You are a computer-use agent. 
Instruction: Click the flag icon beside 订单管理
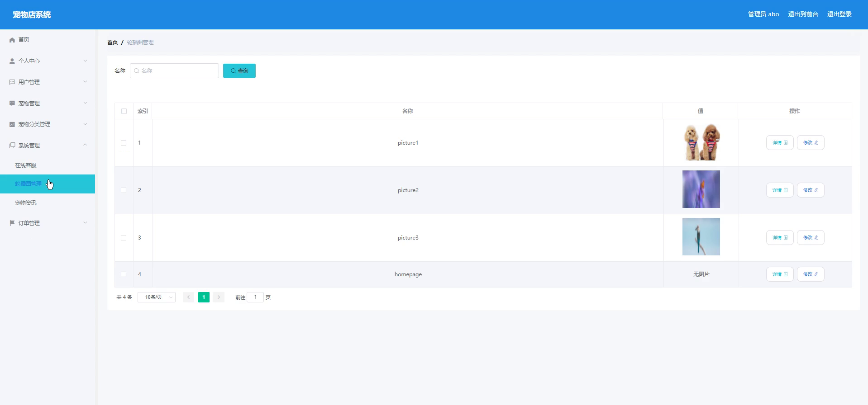tap(12, 223)
